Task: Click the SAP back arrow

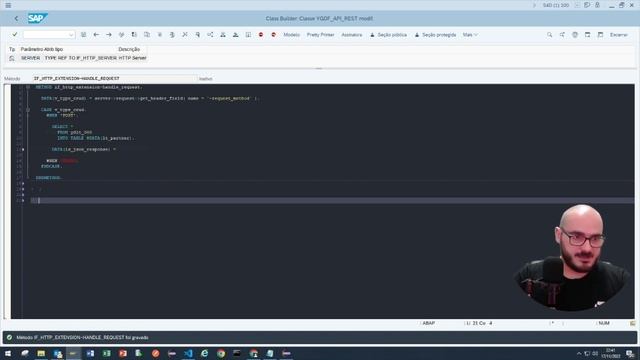Action: coord(16,18)
